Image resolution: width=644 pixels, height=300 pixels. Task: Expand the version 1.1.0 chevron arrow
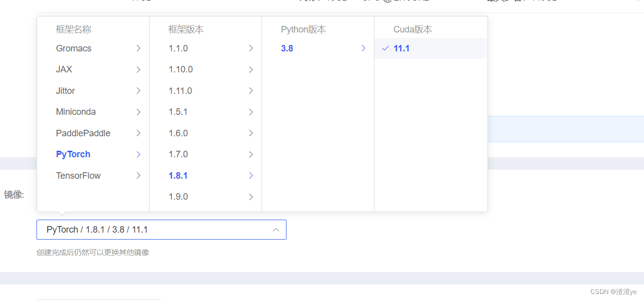(x=251, y=48)
